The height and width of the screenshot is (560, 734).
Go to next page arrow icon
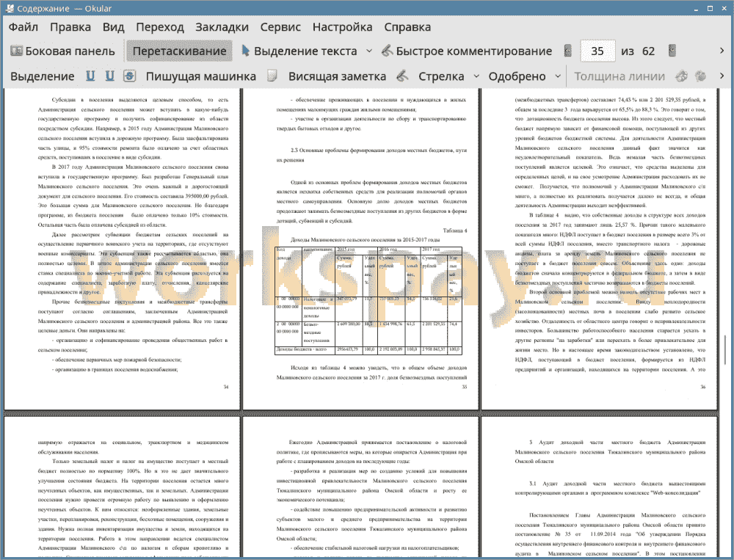click(x=672, y=51)
